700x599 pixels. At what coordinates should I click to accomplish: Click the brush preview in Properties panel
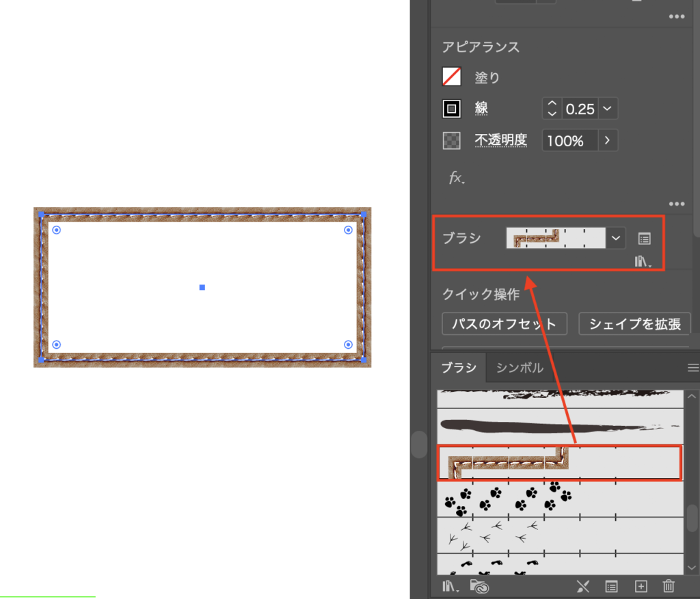pos(556,238)
